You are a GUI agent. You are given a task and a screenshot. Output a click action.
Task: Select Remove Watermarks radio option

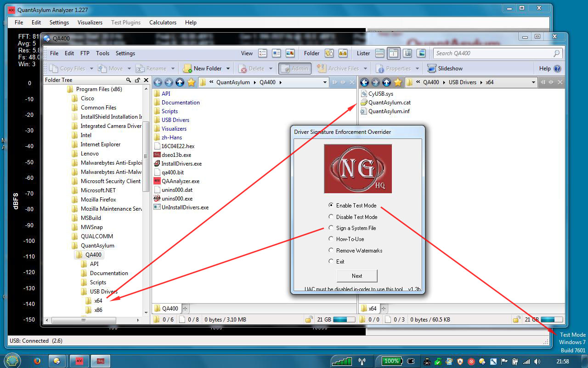(331, 250)
